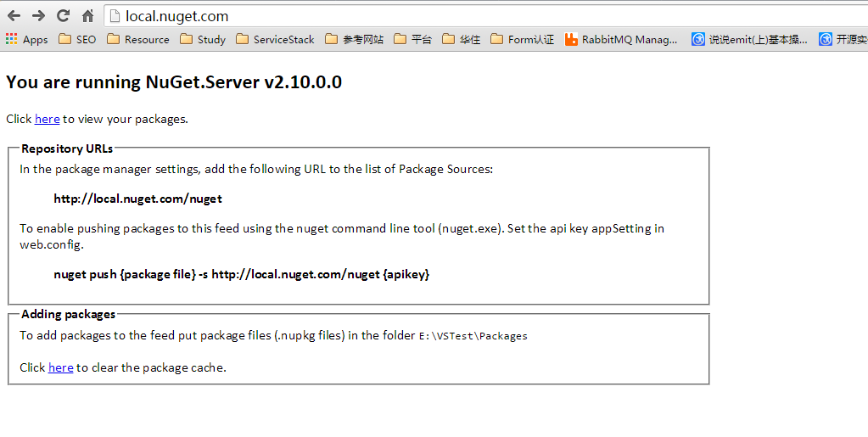
Task: Click 'here' link to view your packages
Action: 47,119
